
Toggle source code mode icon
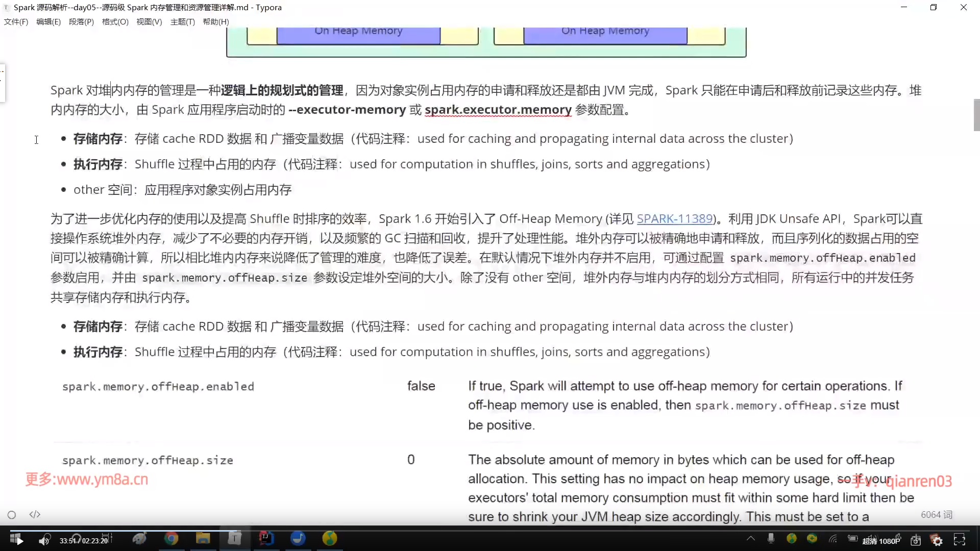(x=35, y=514)
